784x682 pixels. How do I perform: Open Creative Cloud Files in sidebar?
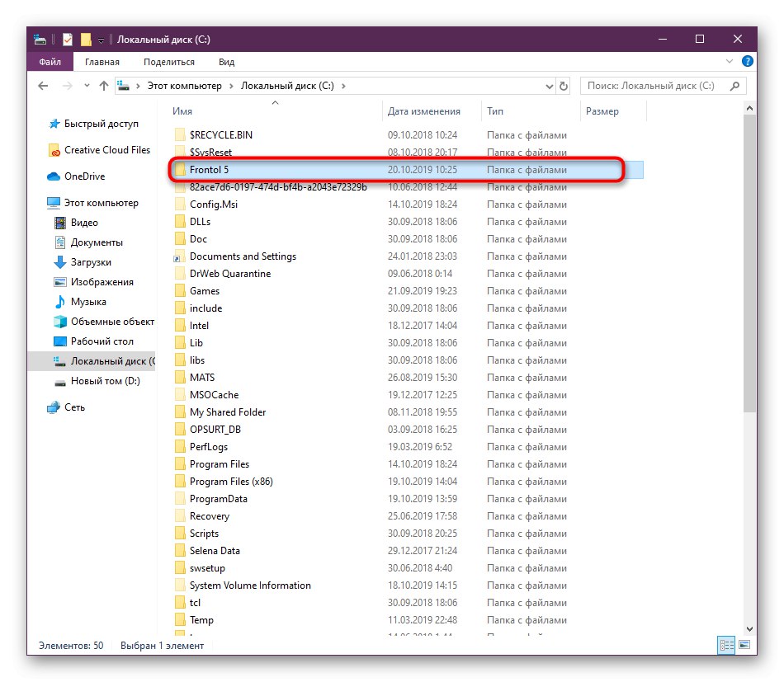click(x=99, y=150)
